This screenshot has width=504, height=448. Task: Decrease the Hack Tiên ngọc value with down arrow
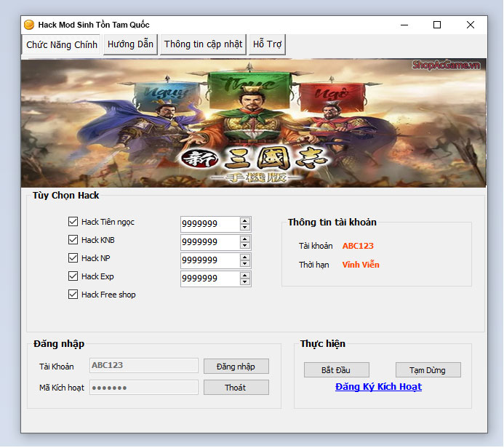[245, 227]
